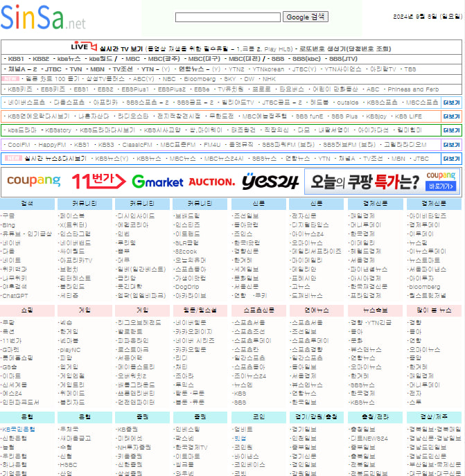Viewport: 465px width, 476px height.
Task: Click the 오늘의 쿠팡 특가는 banner
Action: click(x=382, y=182)
